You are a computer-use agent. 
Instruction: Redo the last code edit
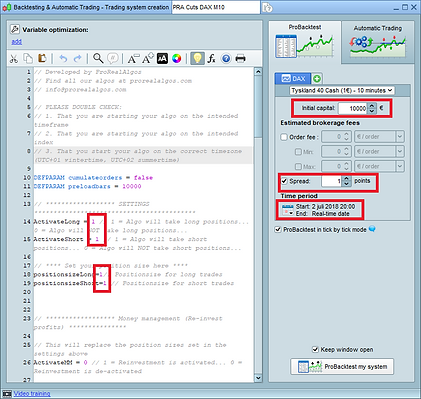(77, 59)
